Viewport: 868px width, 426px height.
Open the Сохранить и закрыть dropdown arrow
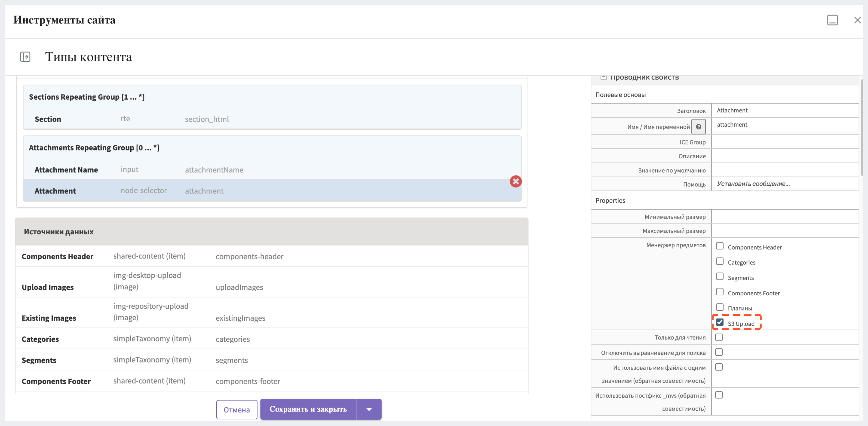click(x=369, y=409)
